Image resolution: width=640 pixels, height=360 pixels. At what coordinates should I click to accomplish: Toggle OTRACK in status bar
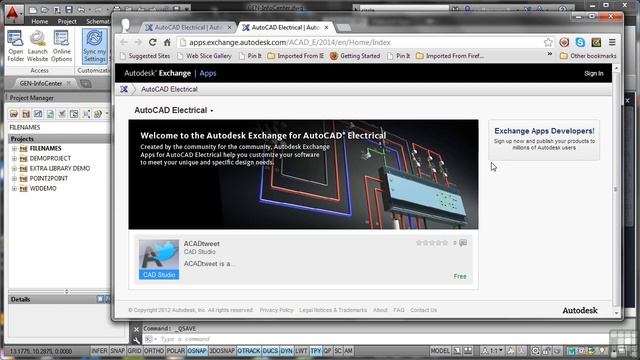[x=249, y=351]
